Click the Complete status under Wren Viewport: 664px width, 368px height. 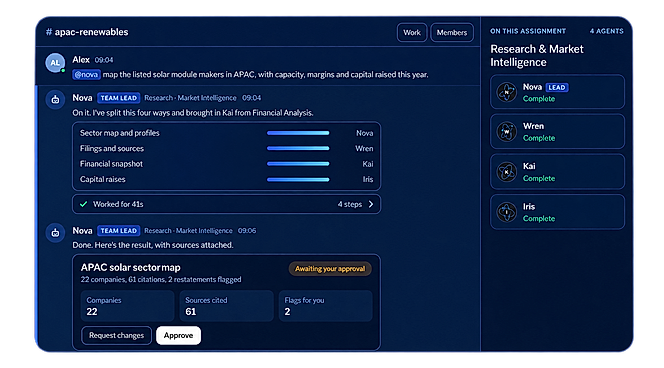[x=539, y=138]
